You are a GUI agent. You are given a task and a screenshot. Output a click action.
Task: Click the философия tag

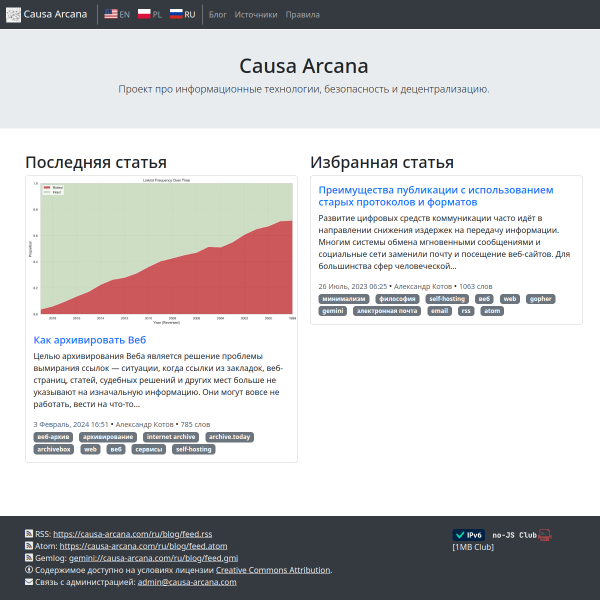397,299
